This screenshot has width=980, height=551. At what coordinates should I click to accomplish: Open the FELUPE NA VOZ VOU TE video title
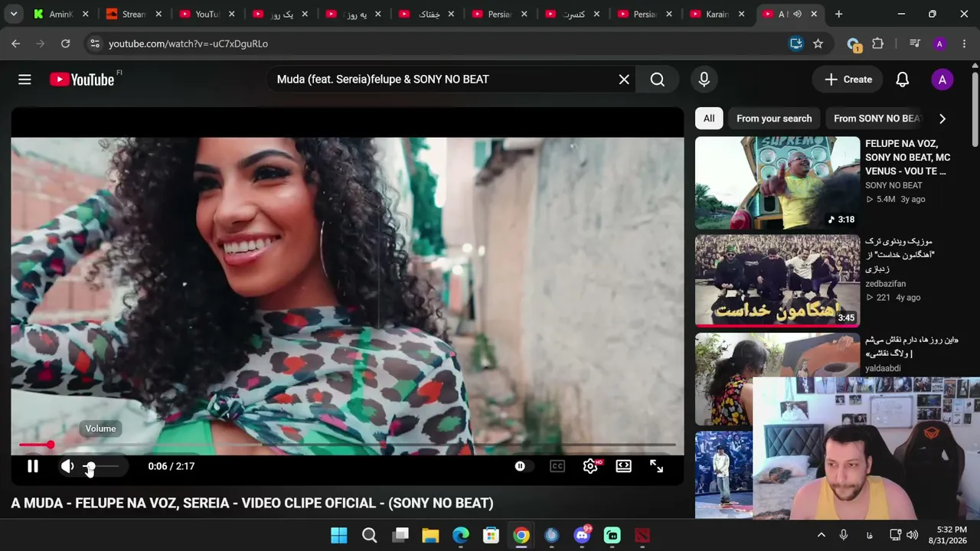908,158
